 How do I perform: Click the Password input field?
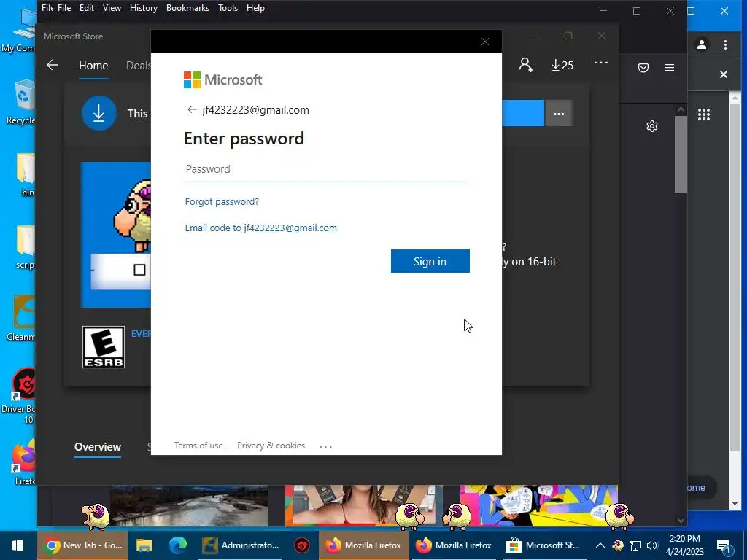coord(326,169)
